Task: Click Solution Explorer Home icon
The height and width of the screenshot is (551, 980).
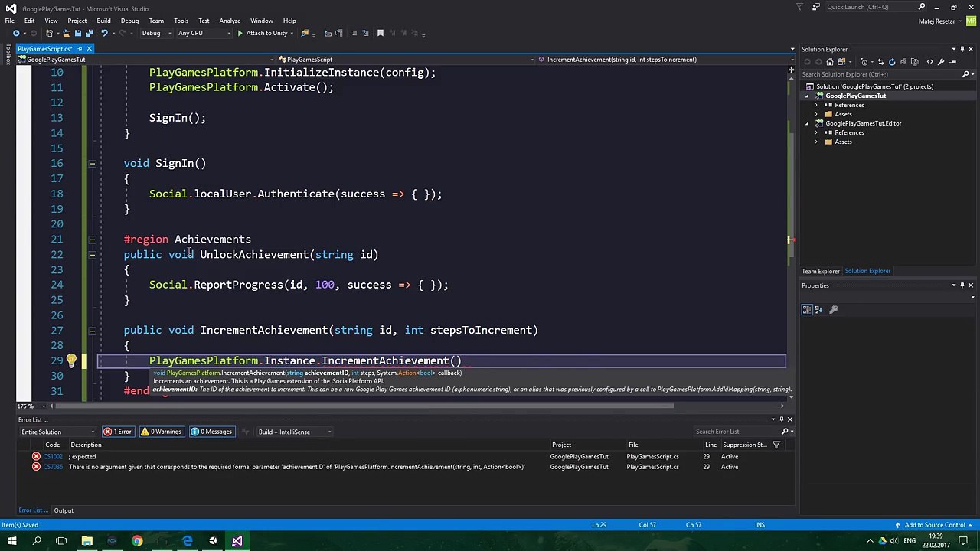Action: 829,62
